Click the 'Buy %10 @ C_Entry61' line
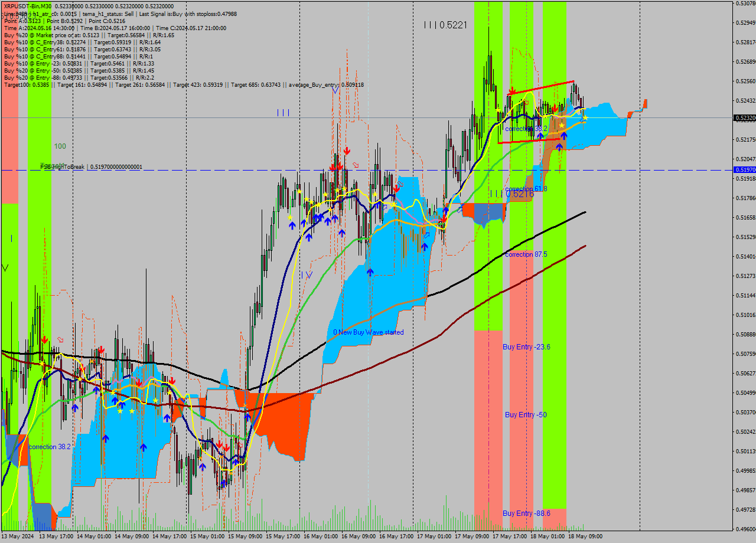Image resolution: width=756 pixels, height=543 pixels. pyautogui.click(x=82, y=49)
